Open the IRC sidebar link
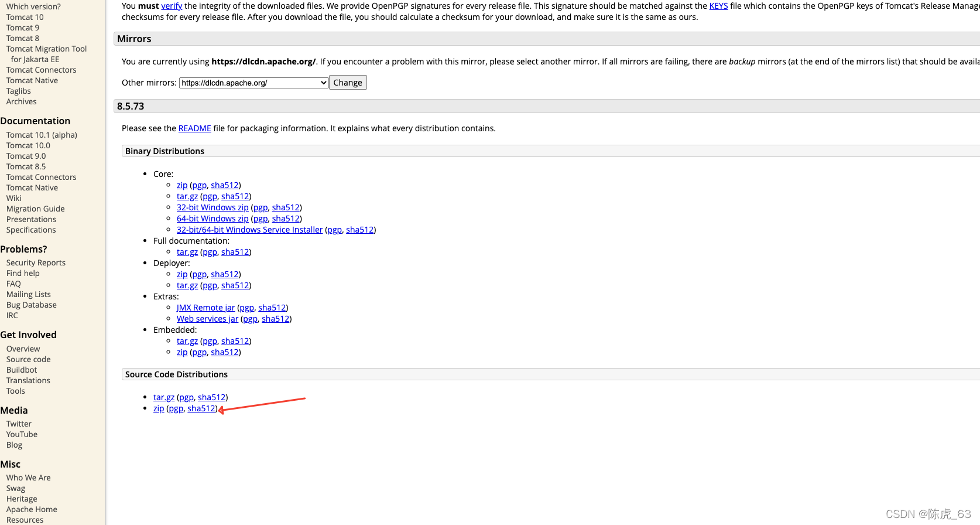Screen dimensions: 980x525 coord(12,315)
